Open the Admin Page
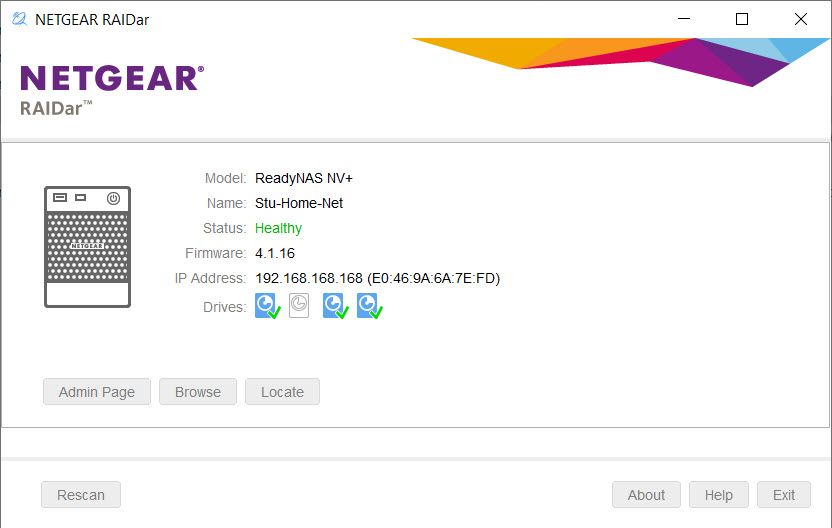Screen dimensions: 832x528 96,392
